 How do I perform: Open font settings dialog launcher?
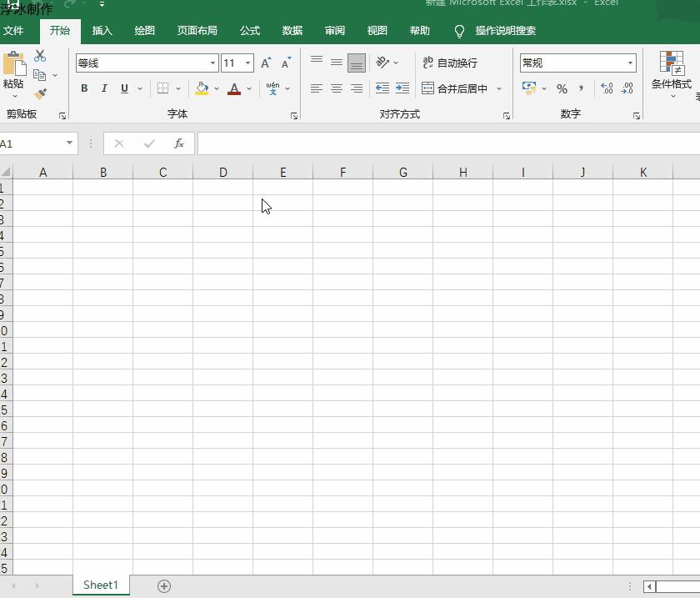[293, 116]
